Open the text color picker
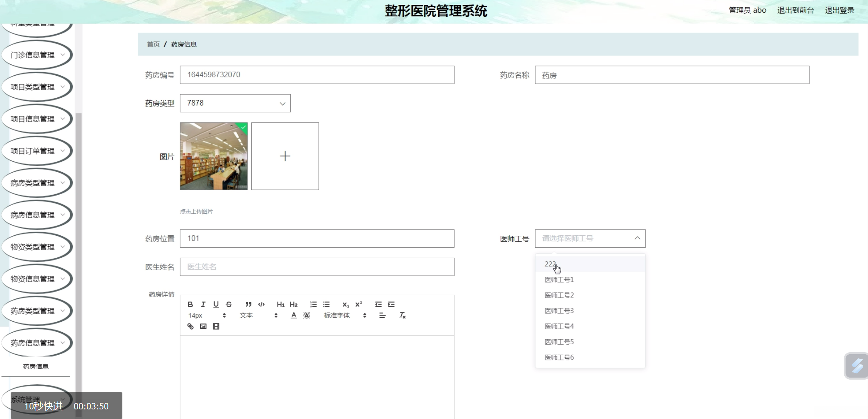This screenshot has height=419, width=868. click(293, 315)
